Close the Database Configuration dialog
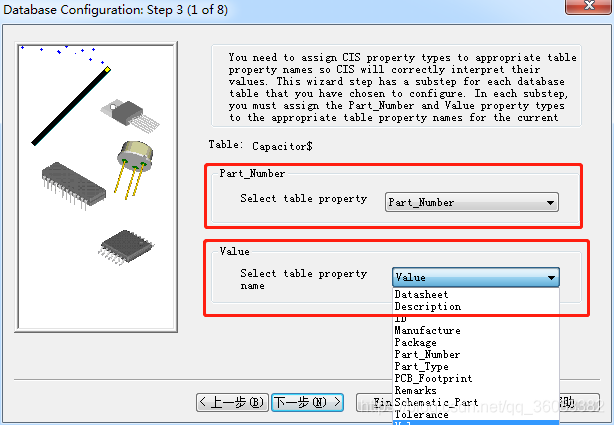The image size is (614, 425). (589, 6)
